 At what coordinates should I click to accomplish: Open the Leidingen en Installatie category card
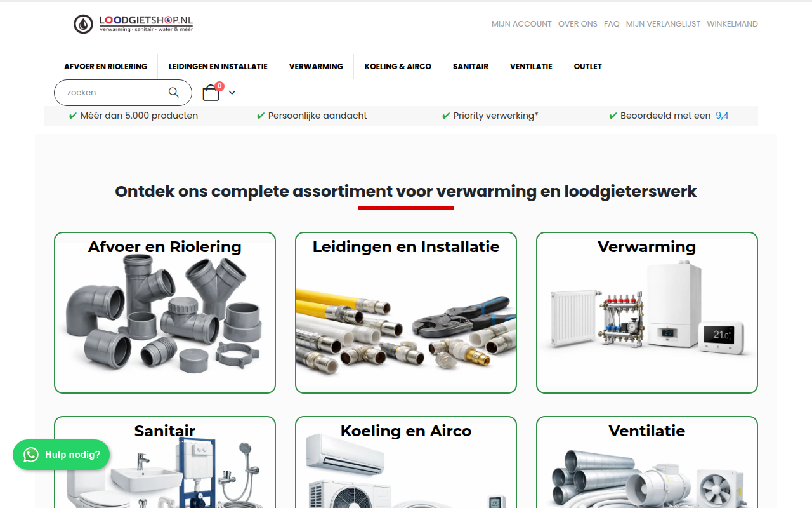coord(406,312)
